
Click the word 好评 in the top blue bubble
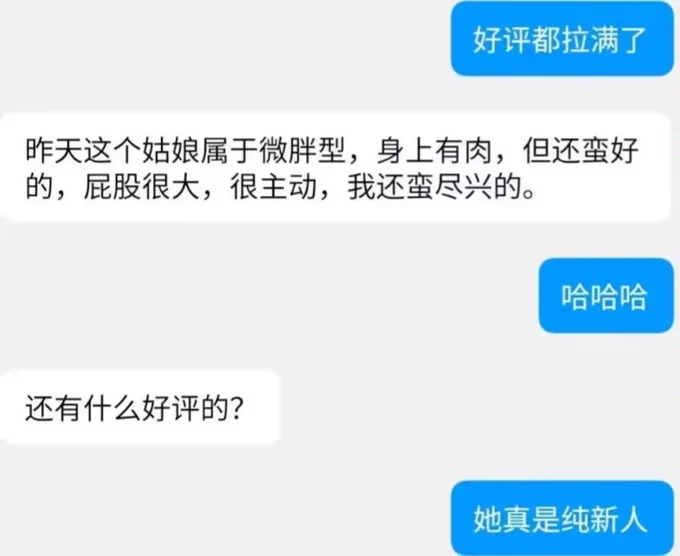[x=502, y=39]
